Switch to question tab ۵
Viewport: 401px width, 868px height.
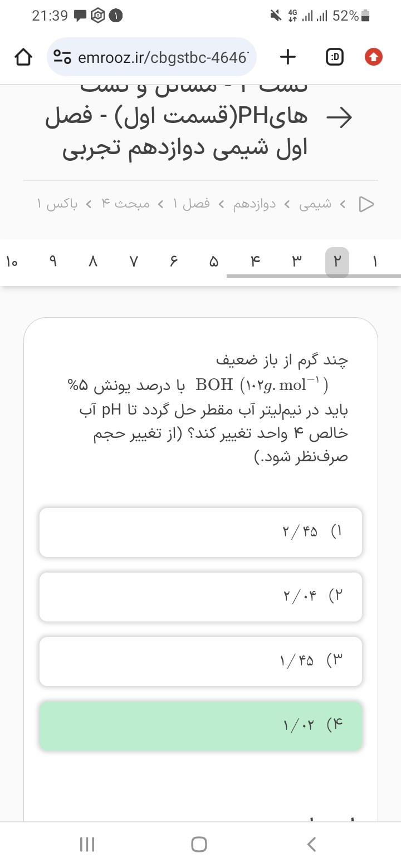[214, 261]
